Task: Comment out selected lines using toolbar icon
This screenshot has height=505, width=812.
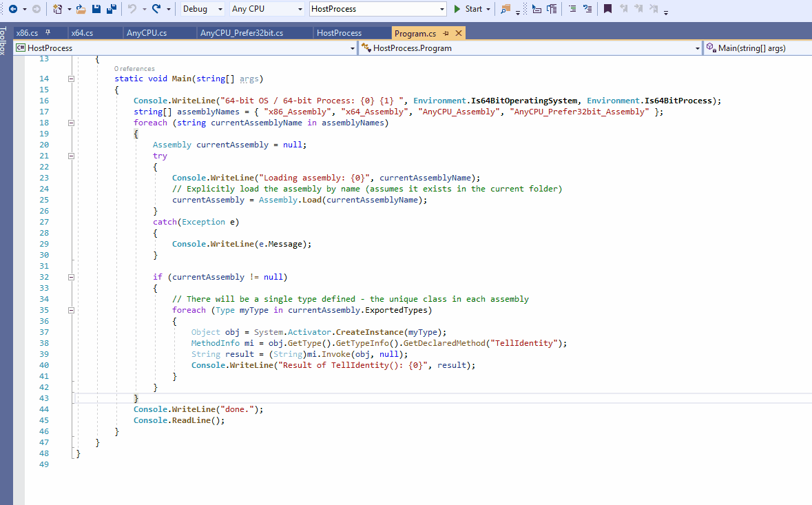Action: 571,9
